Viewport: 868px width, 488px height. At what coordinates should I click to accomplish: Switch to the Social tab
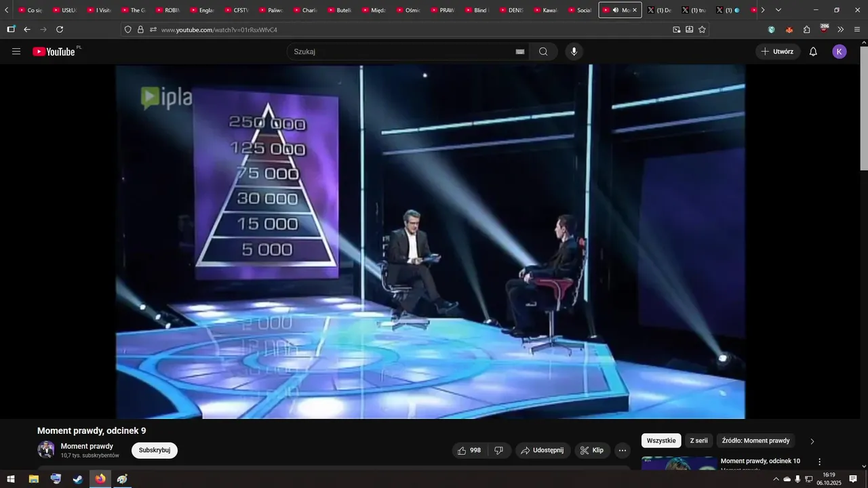581,10
